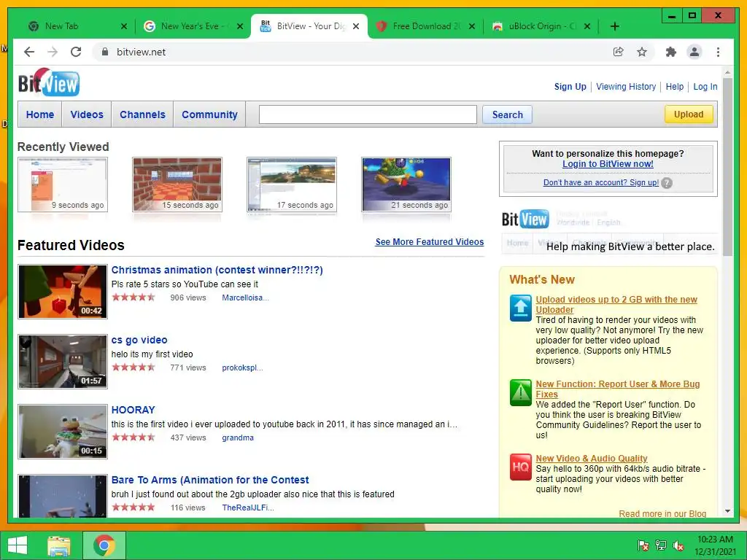Open the Community navigation item
747x560 pixels.
coord(209,114)
